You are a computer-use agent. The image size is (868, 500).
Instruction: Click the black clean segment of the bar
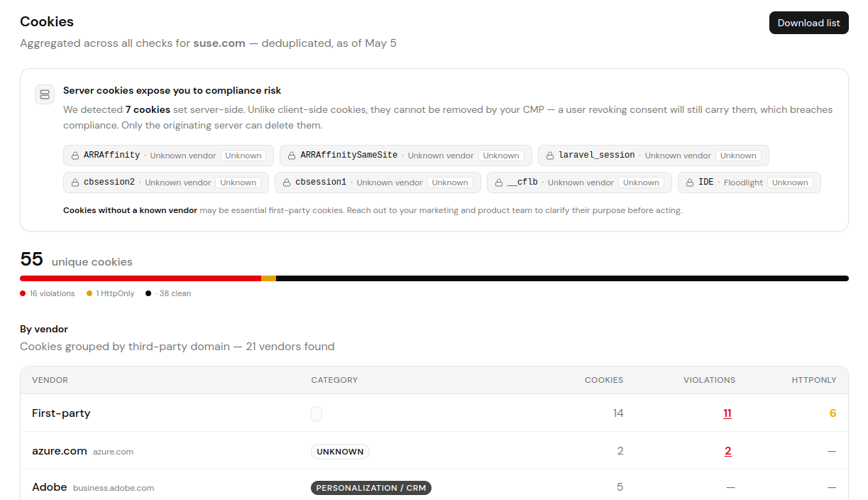[x=562, y=278]
